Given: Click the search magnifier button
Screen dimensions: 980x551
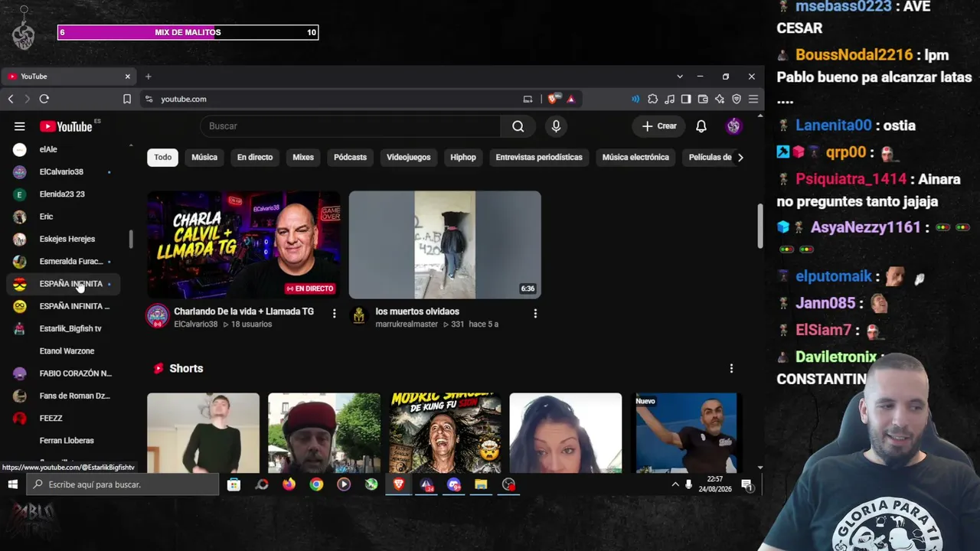Looking at the screenshot, I should tap(518, 126).
